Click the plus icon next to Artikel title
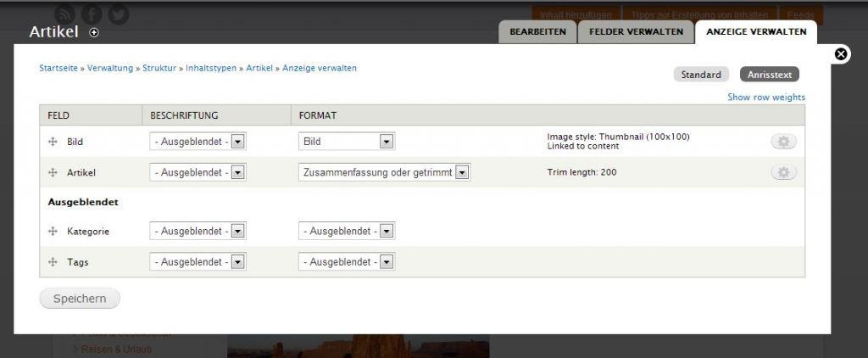This screenshot has height=358, width=868. coord(94,32)
